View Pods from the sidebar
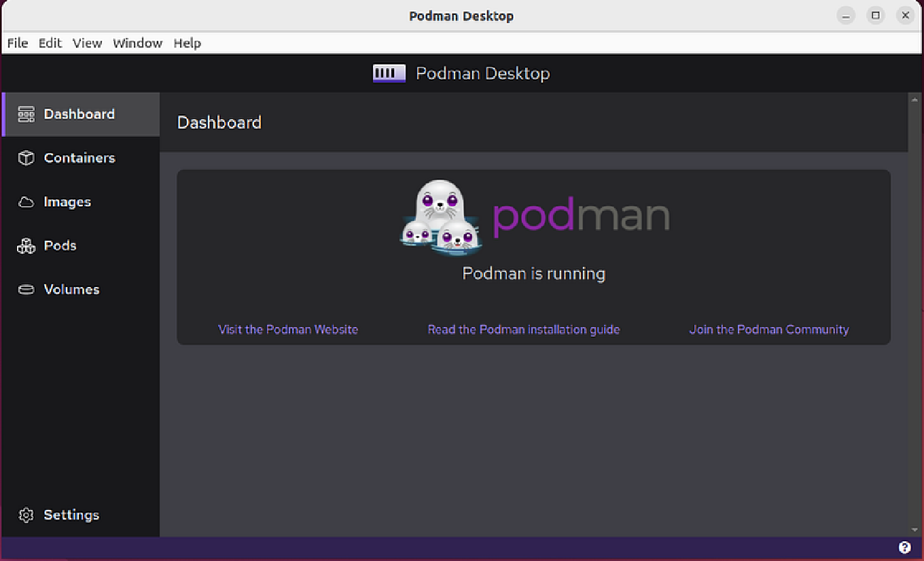Screen dimensions: 924x561 tap(60, 245)
